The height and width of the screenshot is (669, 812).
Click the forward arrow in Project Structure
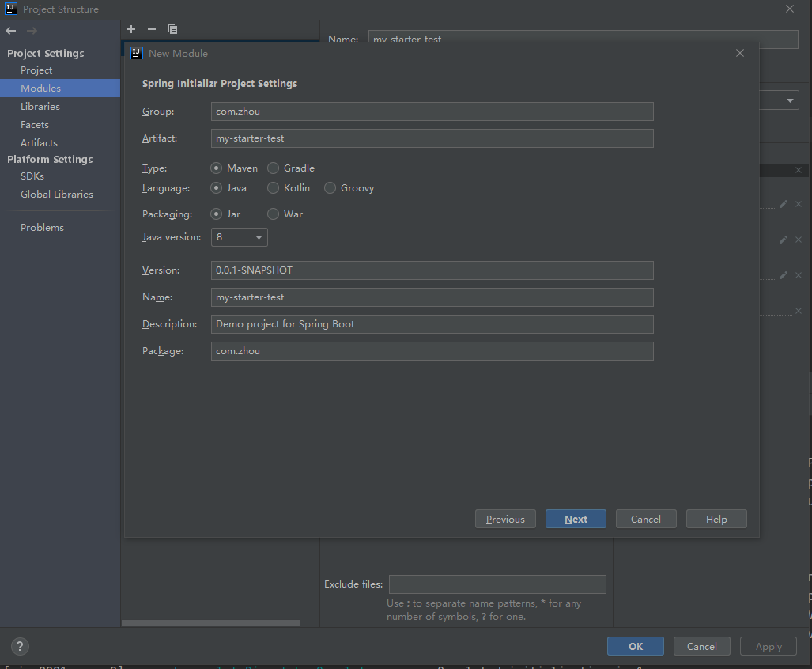[x=32, y=31]
